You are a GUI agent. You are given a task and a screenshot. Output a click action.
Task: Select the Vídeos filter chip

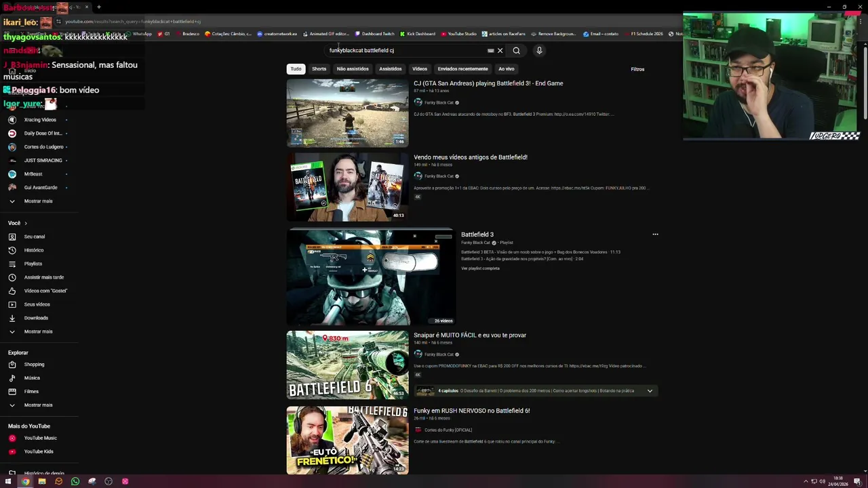420,68
